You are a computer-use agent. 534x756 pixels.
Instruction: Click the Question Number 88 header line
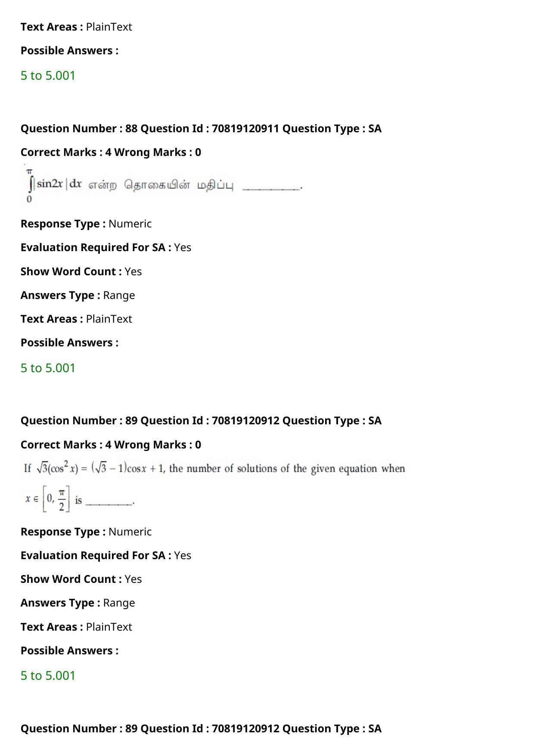pyautogui.click(x=201, y=128)
